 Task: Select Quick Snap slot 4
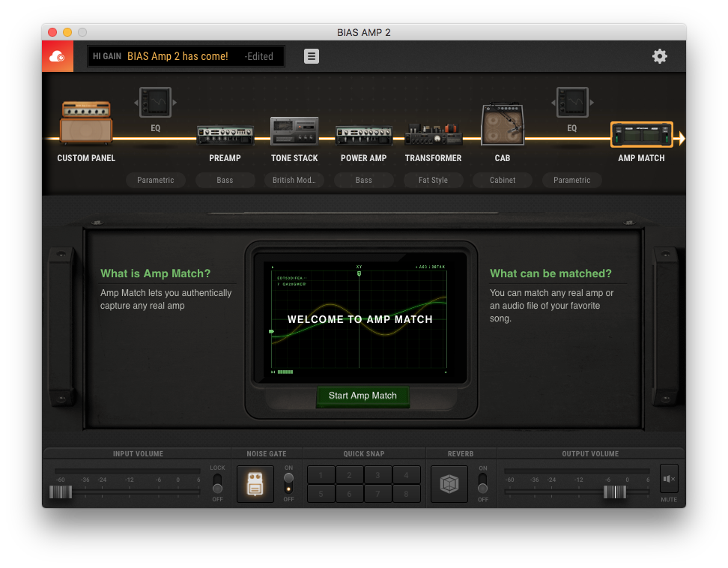(x=406, y=475)
